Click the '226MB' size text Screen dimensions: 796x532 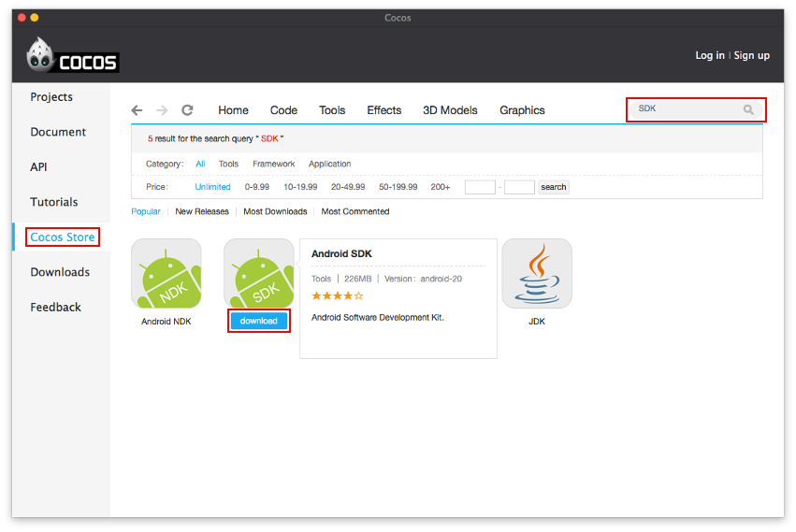click(358, 279)
